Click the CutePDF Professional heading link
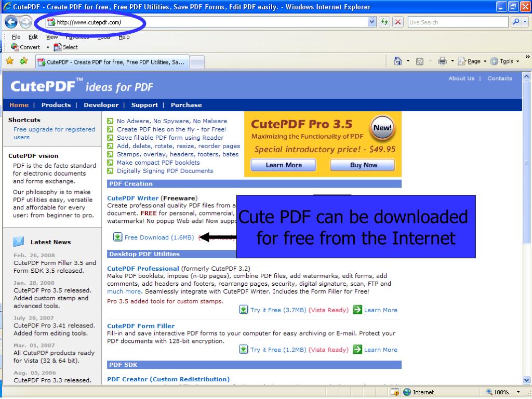Image resolution: width=532 pixels, height=399 pixels. click(x=143, y=268)
